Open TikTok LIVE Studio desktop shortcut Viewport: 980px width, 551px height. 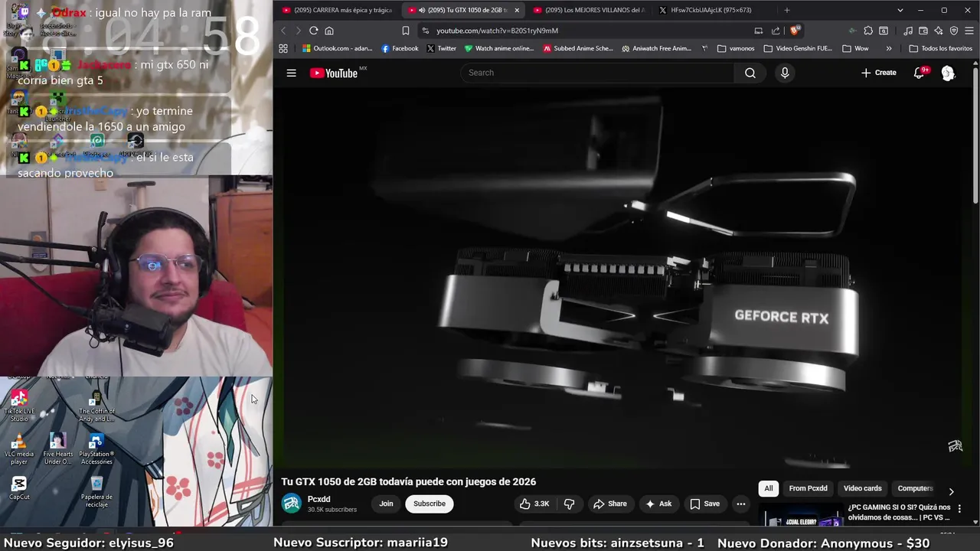coord(19,405)
